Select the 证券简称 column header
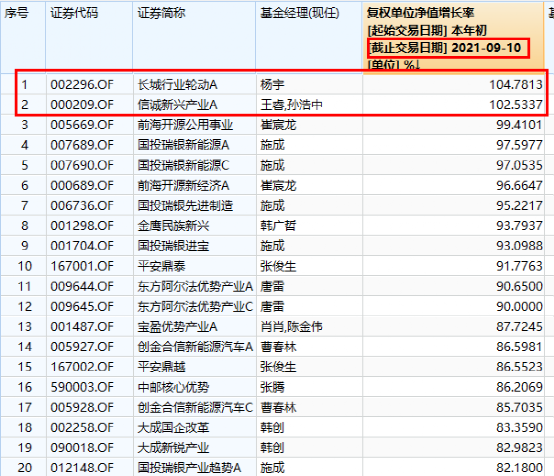Image resolution: width=554 pixels, height=476 pixels. tap(161, 13)
